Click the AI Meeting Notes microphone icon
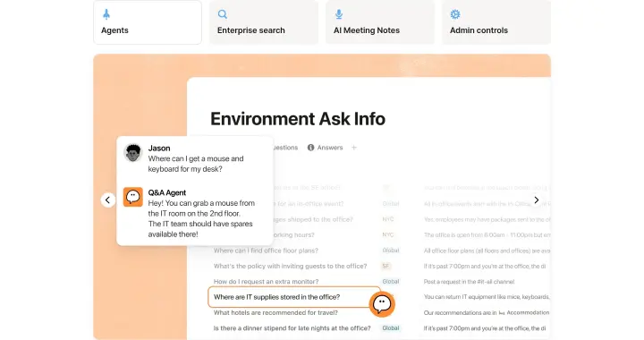 [339, 14]
